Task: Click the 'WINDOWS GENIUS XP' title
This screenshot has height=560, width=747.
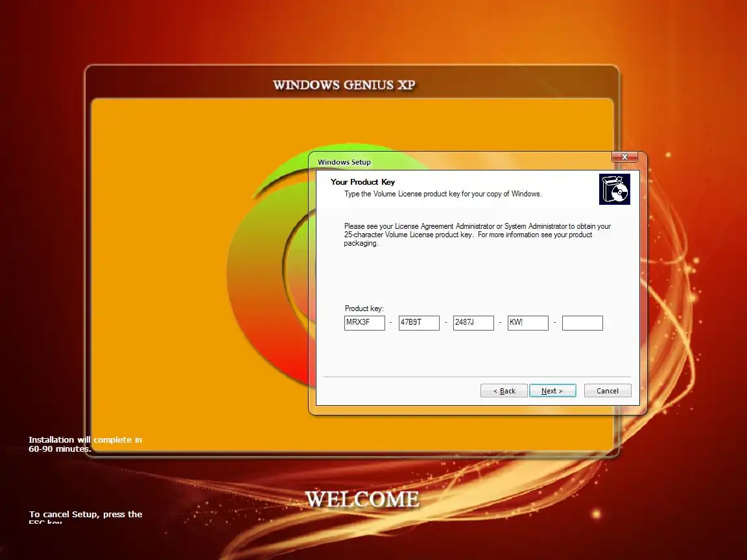Action: pos(344,86)
